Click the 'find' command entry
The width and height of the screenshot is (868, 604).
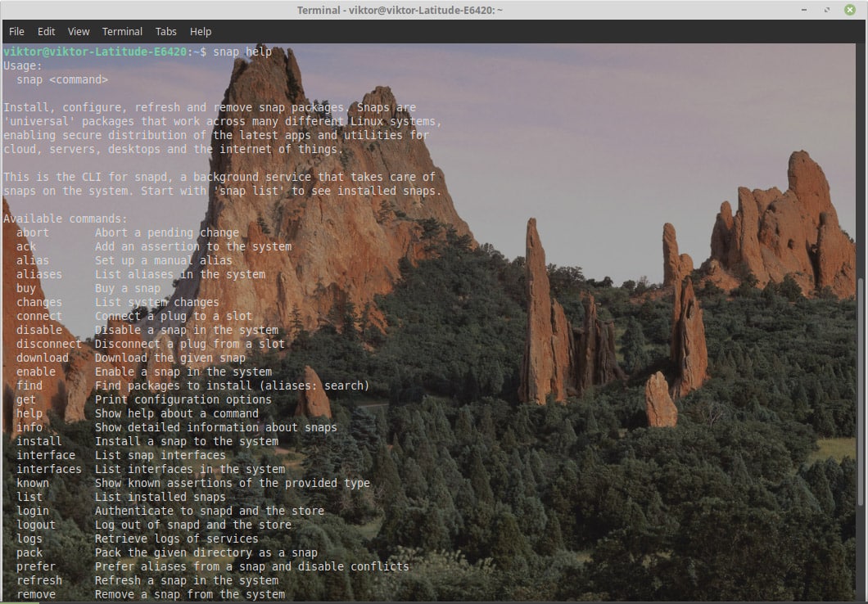click(x=29, y=385)
